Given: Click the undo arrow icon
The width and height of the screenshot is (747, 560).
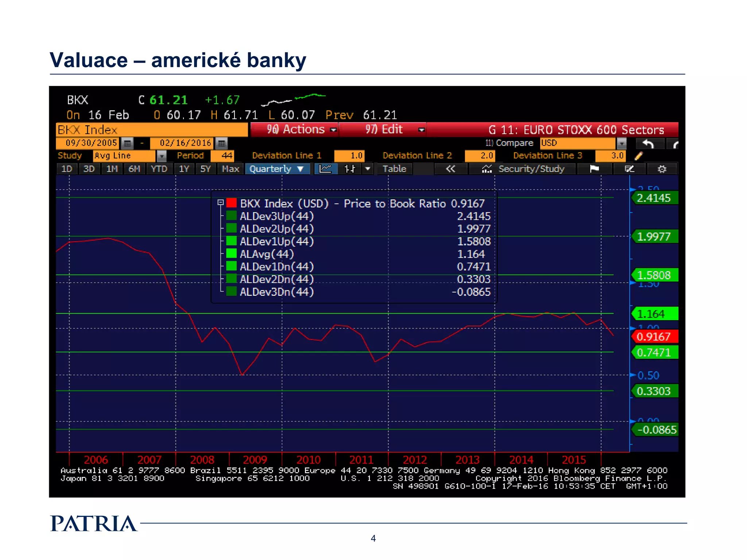Looking at the screenshot, I should [x=648, y=144].
